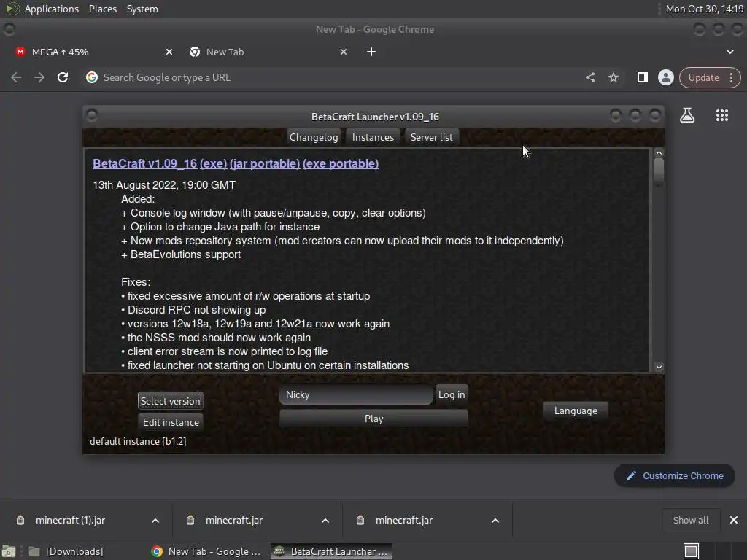The image size is (747, 560).
Task: Expand the Chrome tab search chevron
Action: [x=729, y=52]
